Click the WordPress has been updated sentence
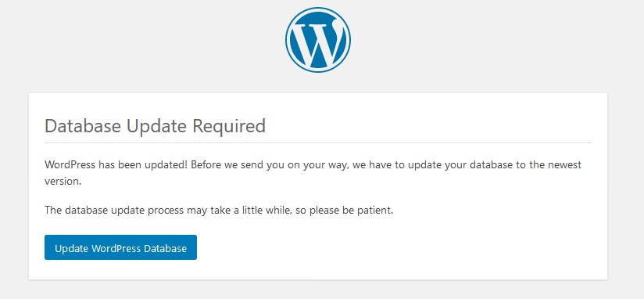 [116, 165]
